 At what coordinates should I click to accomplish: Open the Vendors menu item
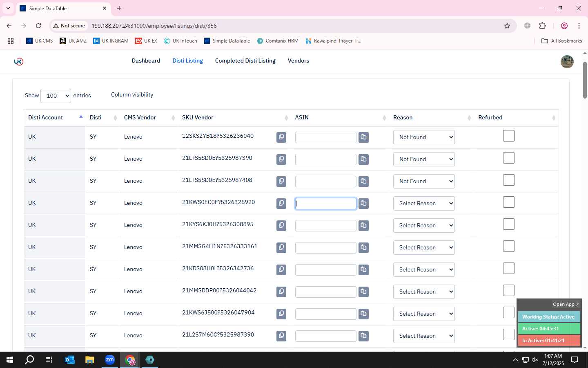tap(298, 61)
